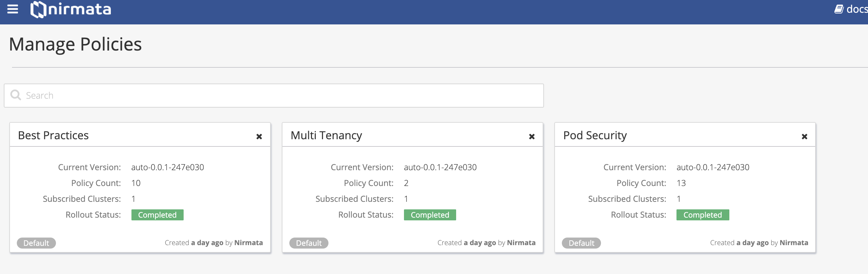Remove the Pod Security policy card
Screen dimensions: 868x274
pyautogui.click(x=804, y=136)
